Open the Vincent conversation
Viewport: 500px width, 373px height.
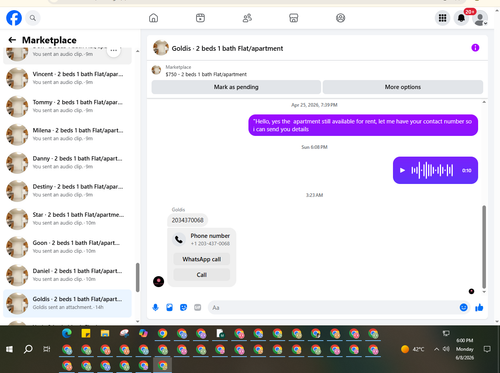point(67,78)
